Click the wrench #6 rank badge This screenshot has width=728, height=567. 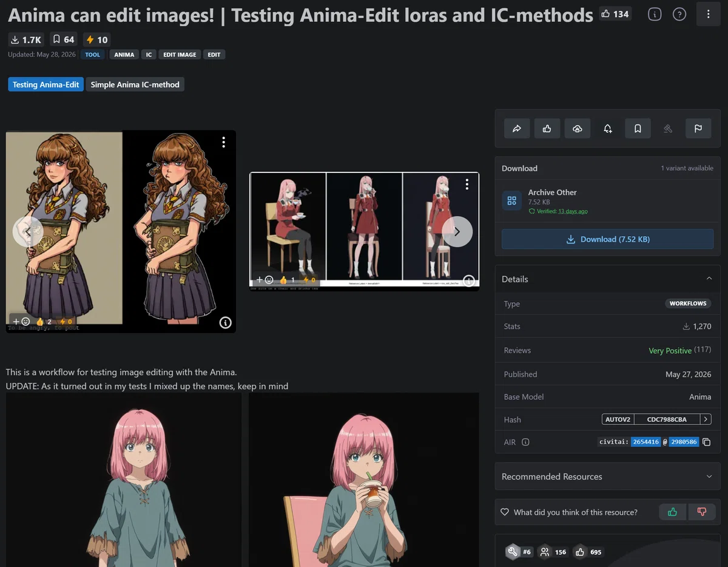pyautogui.click(x=519, y=552)
